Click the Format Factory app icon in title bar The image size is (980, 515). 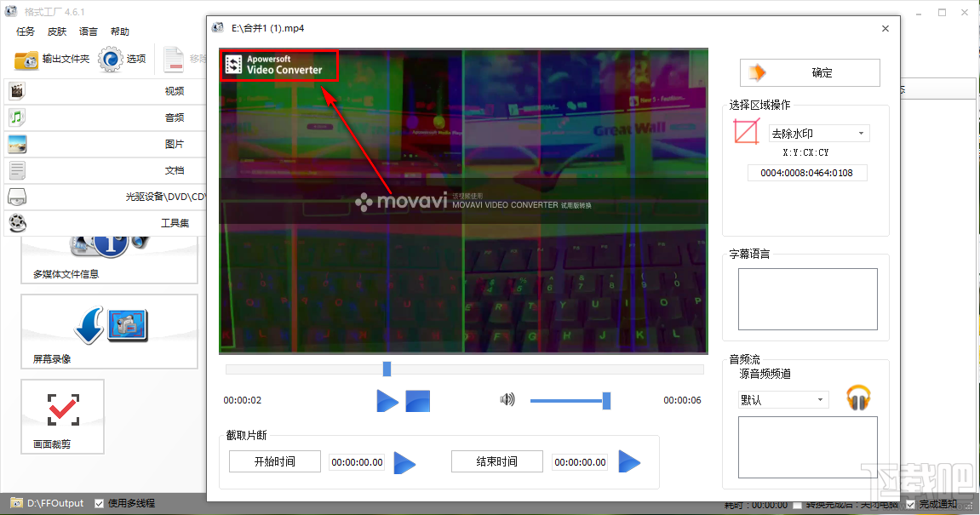point(10,11)
